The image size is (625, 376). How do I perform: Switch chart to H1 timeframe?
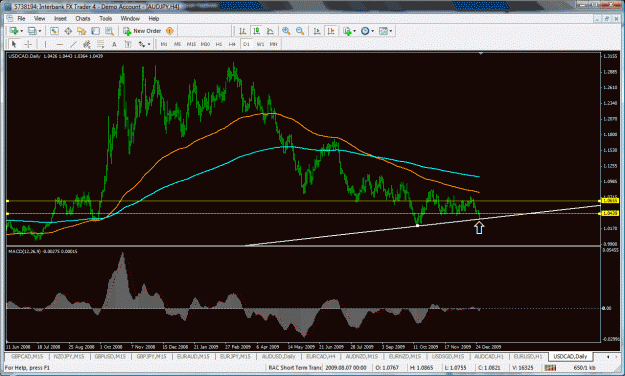219,44
